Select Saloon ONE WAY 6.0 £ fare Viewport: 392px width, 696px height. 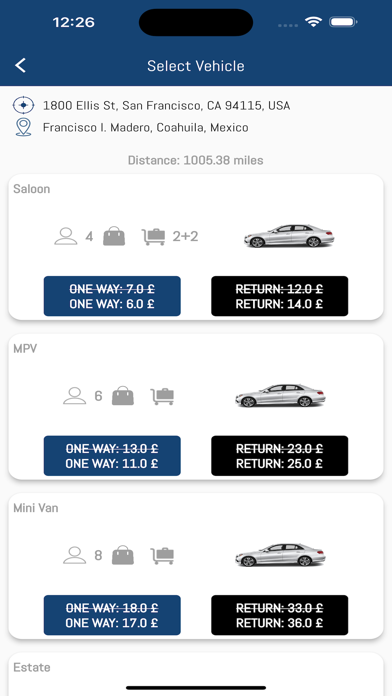click(112, 296)
